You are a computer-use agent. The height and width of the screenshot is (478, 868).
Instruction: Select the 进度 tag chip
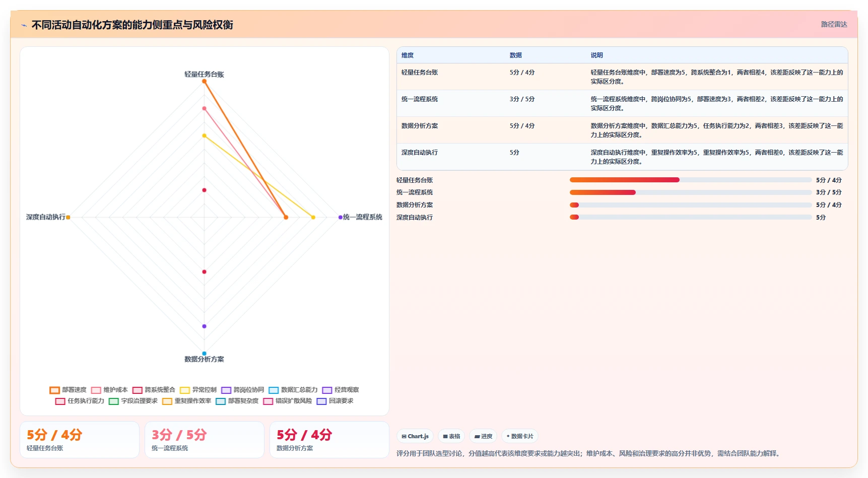point(483,436)
